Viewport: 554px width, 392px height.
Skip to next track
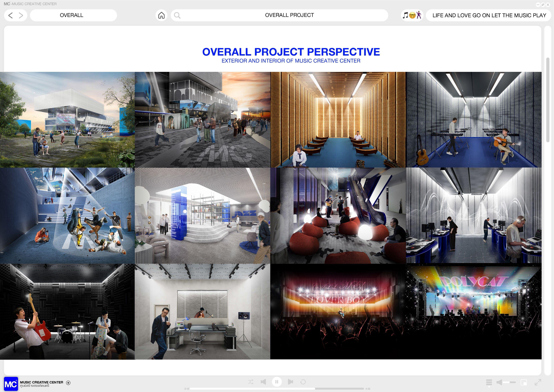pyautogui.click(x=291, y=382)
